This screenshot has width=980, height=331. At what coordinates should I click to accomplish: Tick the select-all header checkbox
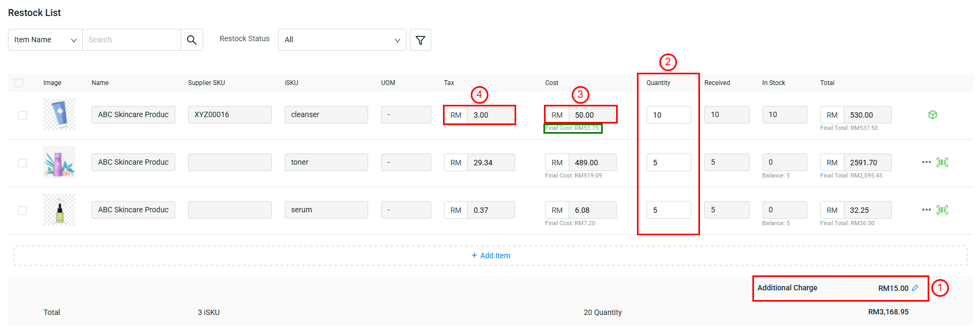tap(19, 83)
